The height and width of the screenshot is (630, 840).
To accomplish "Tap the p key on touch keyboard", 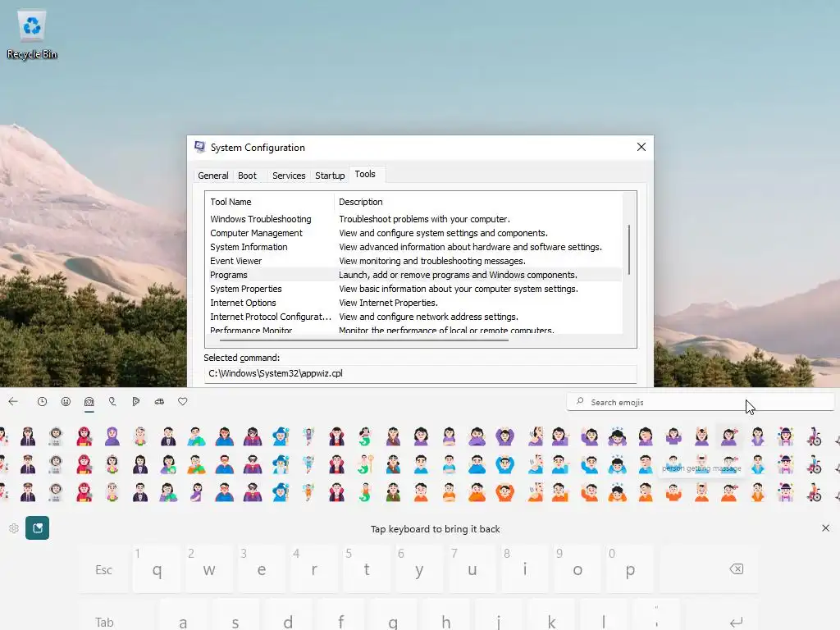I will [x=630, y=569].
